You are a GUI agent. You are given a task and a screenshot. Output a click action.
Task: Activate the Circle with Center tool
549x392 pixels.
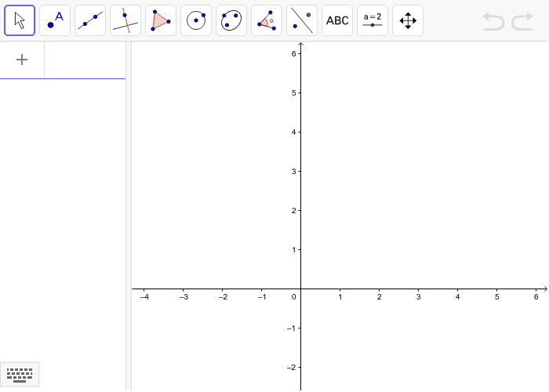196,20
